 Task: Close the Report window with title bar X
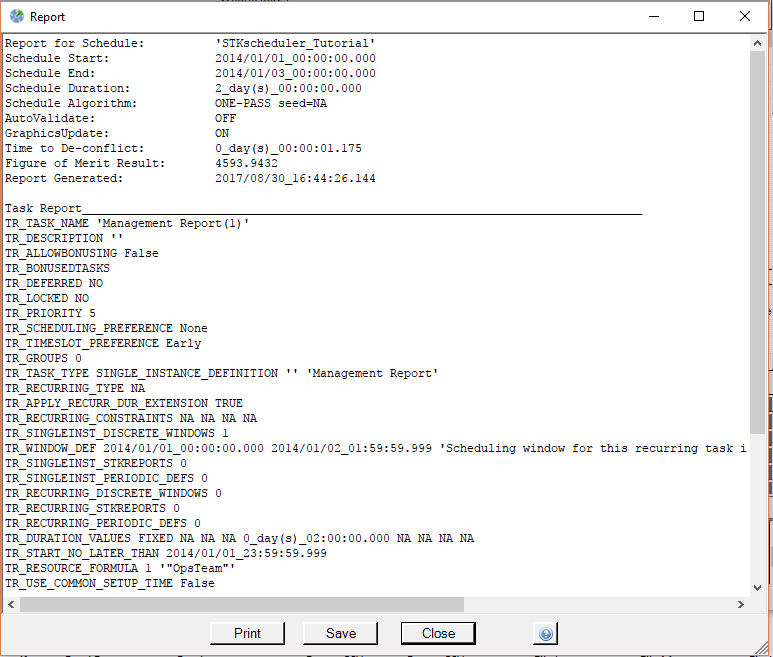point(744,17)
